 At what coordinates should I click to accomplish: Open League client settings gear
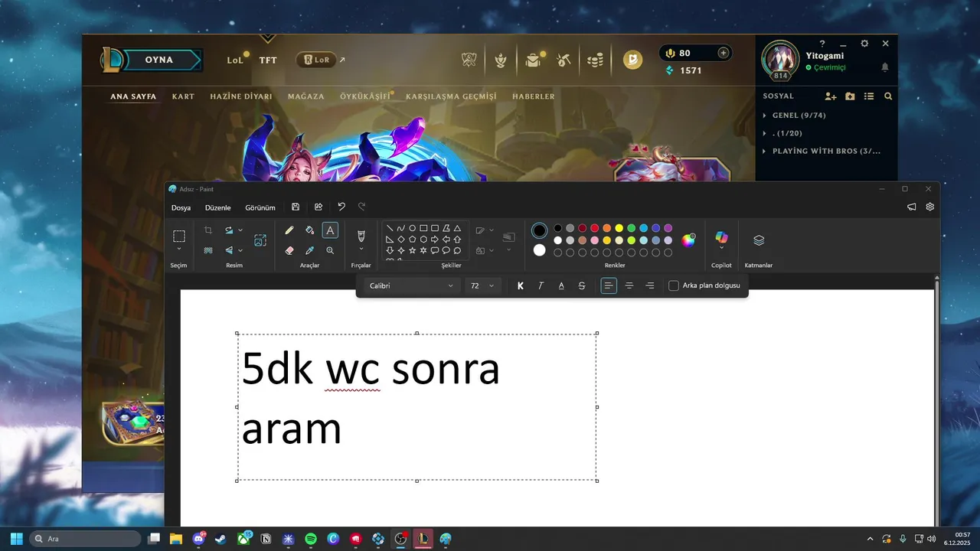click(864, 44)
